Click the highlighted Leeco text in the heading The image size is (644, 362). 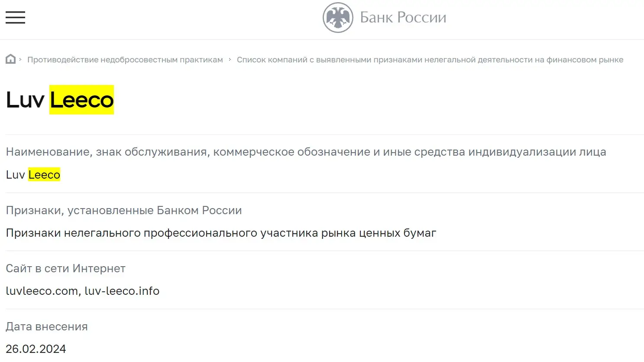click(x=81, y=100)
